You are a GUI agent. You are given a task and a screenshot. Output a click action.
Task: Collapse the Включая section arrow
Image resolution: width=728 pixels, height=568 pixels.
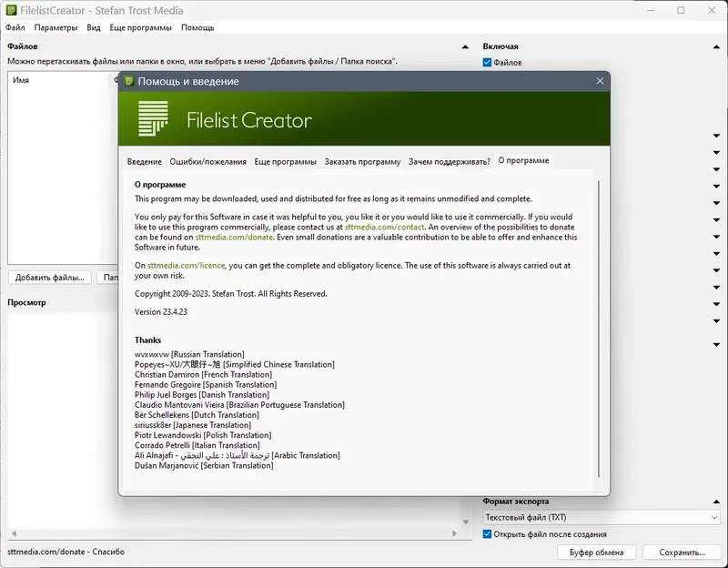click(716, 47)
